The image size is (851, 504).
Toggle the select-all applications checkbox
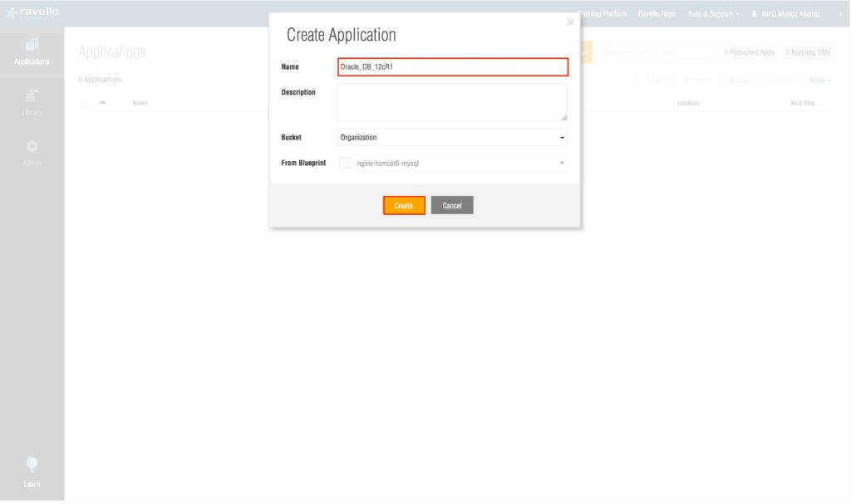[x=82, y=103]
